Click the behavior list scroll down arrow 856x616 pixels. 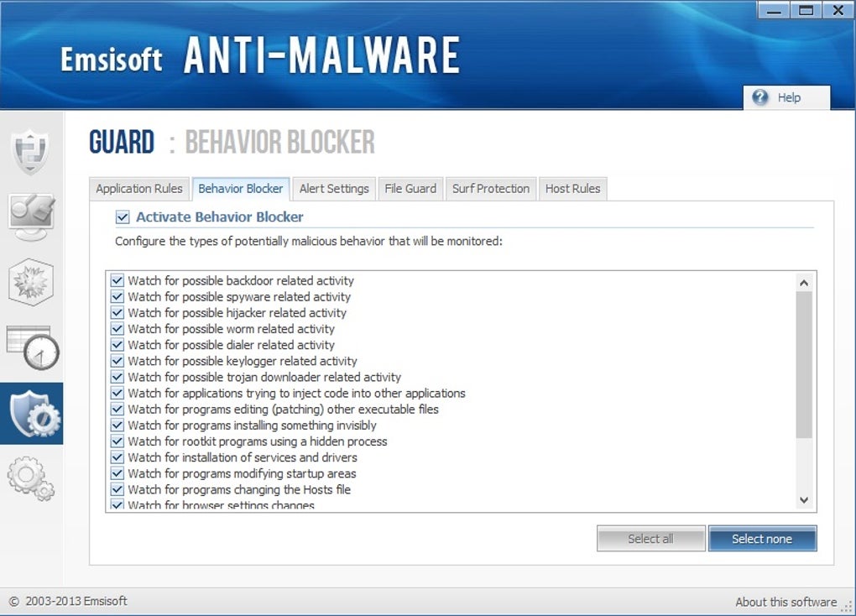[x=804, y=499]
